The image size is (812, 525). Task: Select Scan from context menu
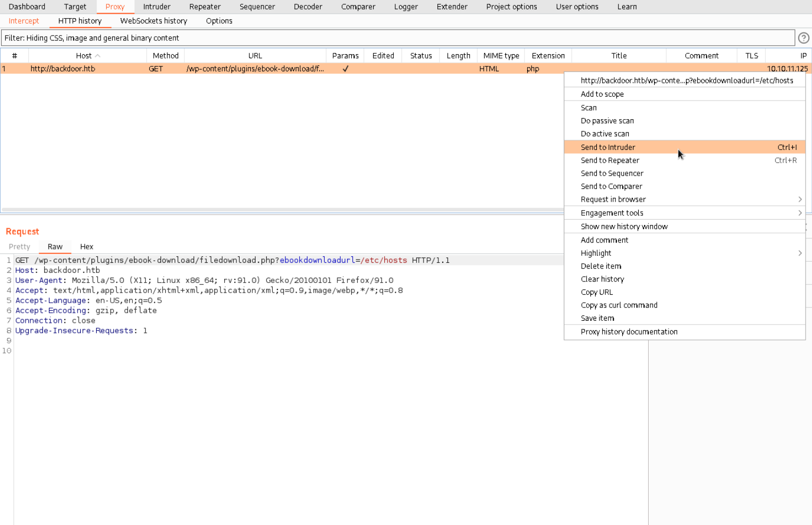pyautogui.click(x=684, y=107)
